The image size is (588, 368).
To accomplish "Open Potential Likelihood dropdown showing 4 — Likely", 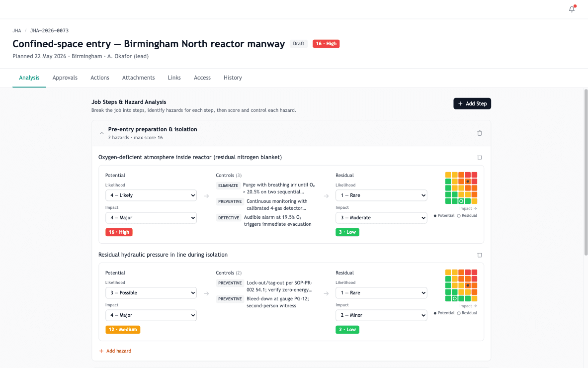I will coord(151,195).
